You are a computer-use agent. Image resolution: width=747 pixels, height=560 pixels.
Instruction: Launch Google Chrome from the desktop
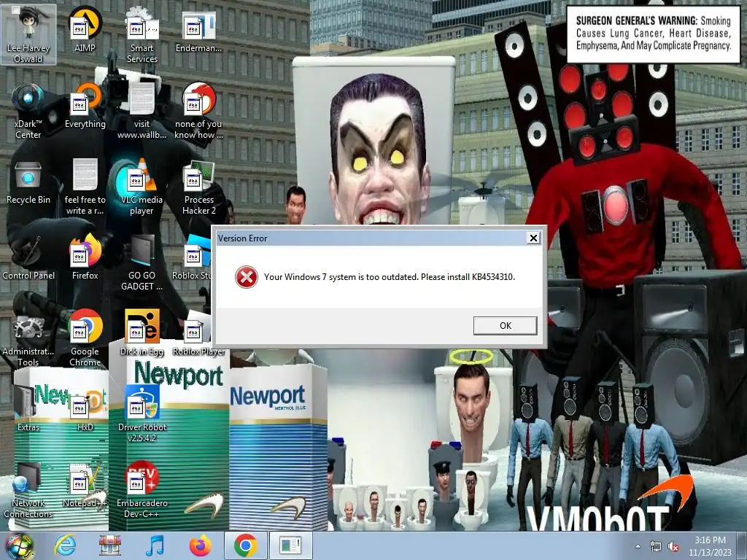pos(85,338)
